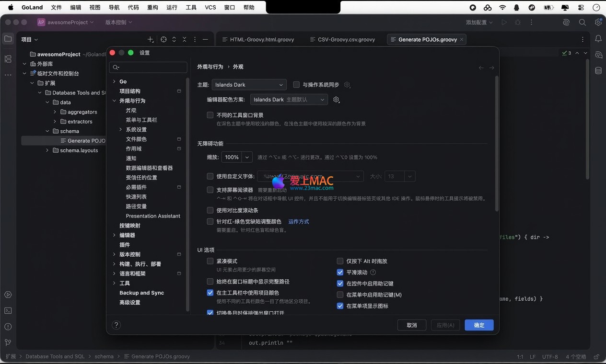The width and height of the screenshot is (606, 364).
Task: Expand the 编辑器 settings category
Action: (114, 235)
